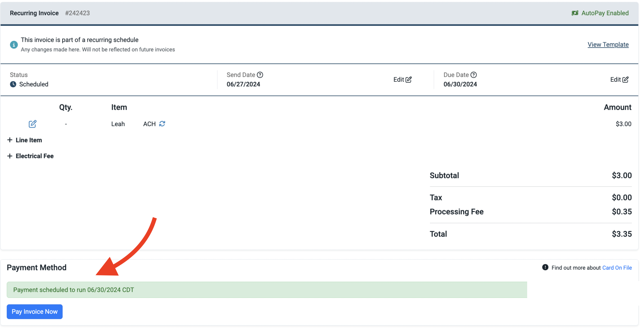Edit the Send Date
This screenshot has width=644, height=332.
point(403,80)
